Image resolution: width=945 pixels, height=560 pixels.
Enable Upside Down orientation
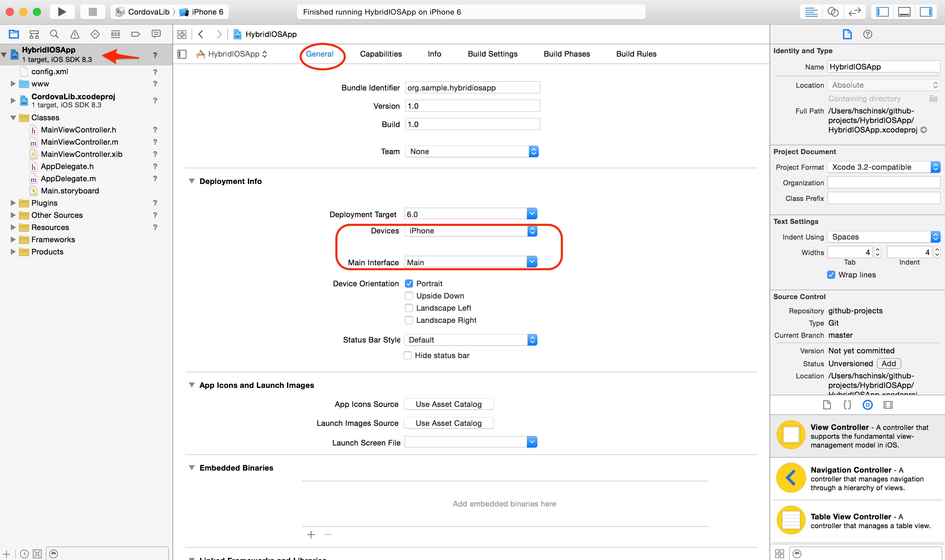[x=409, y=296]
